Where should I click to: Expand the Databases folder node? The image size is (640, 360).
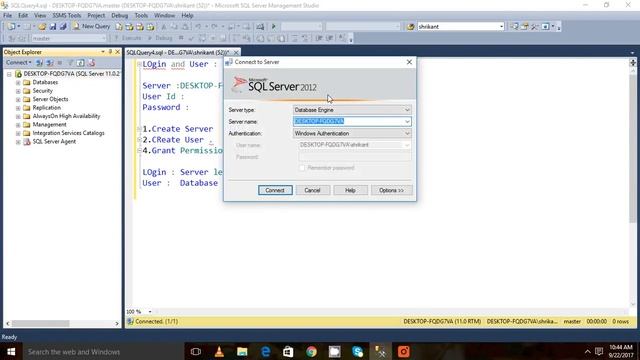tap(18, 82)
